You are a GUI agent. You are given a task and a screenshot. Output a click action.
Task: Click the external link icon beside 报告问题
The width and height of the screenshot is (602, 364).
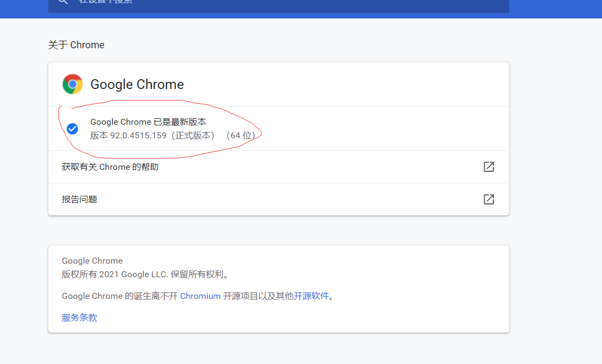tap(489, 199)
